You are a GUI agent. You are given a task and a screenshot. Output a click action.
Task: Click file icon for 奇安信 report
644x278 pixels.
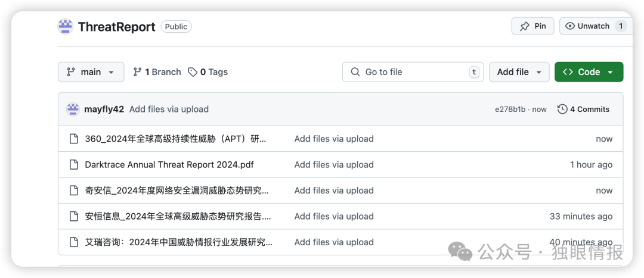(x=73, y=190)
